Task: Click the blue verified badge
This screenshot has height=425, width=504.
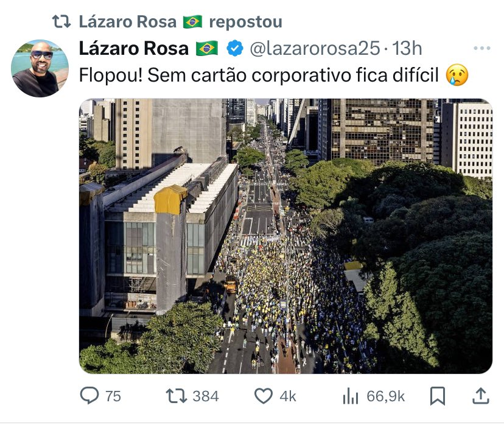Action: tap(235, 49)
